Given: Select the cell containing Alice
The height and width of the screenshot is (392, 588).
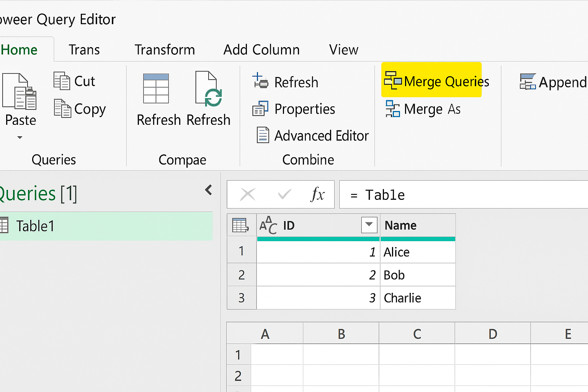Looking at the screenshot, I should click(x=418, y=252).
